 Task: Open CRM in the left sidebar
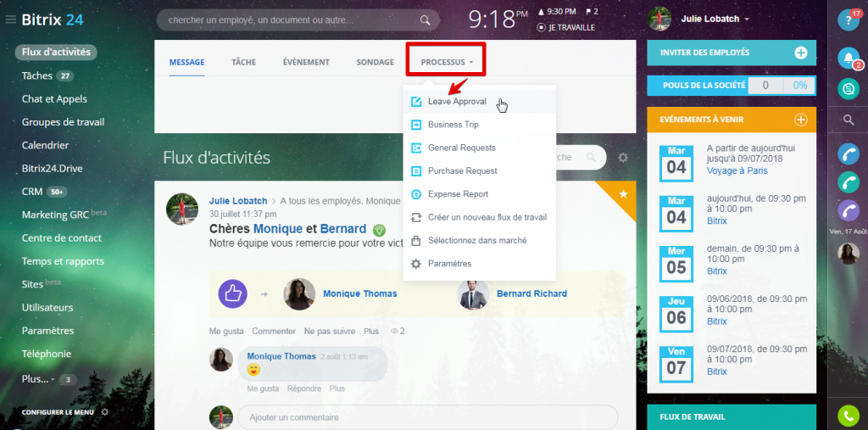pyautogui.click(x=32, y=192)
